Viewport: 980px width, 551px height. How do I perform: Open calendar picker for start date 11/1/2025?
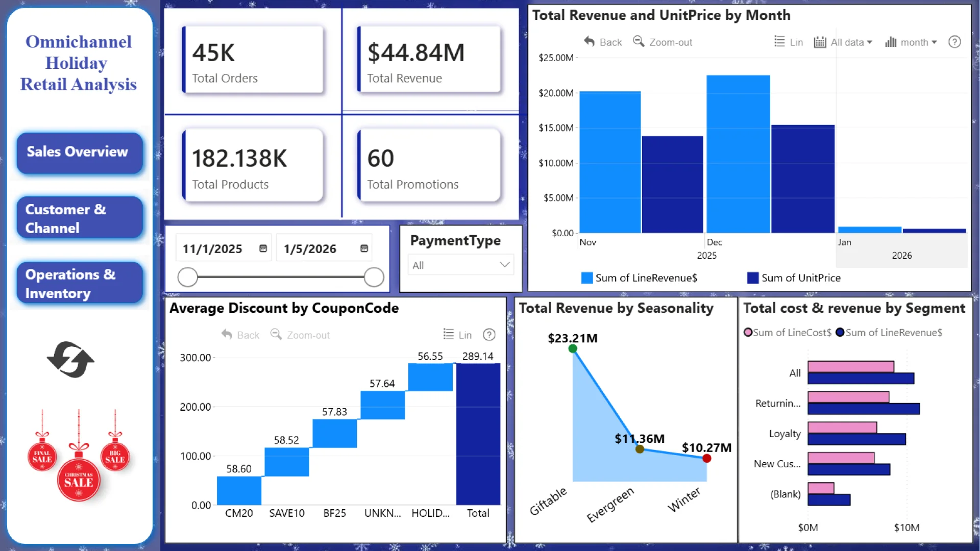point(263,248)
